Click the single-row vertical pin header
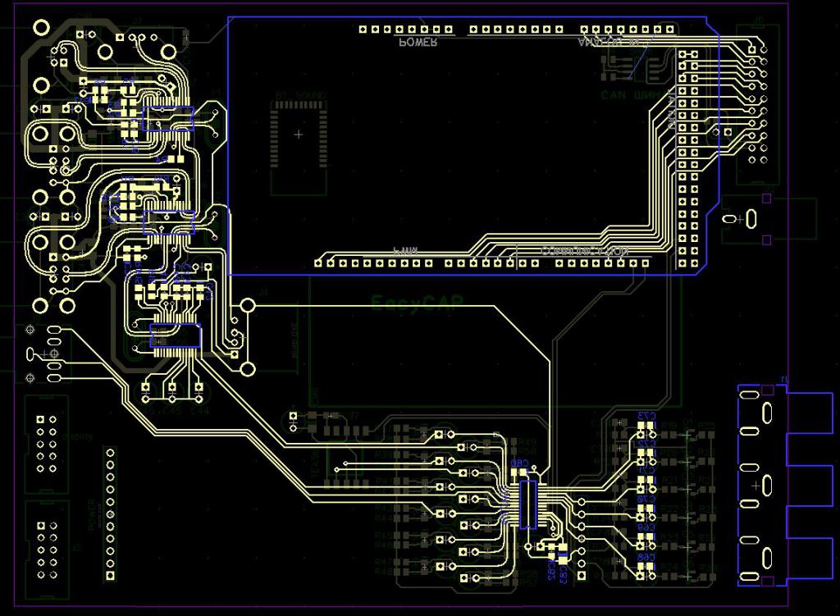 (x=110, y=513)
